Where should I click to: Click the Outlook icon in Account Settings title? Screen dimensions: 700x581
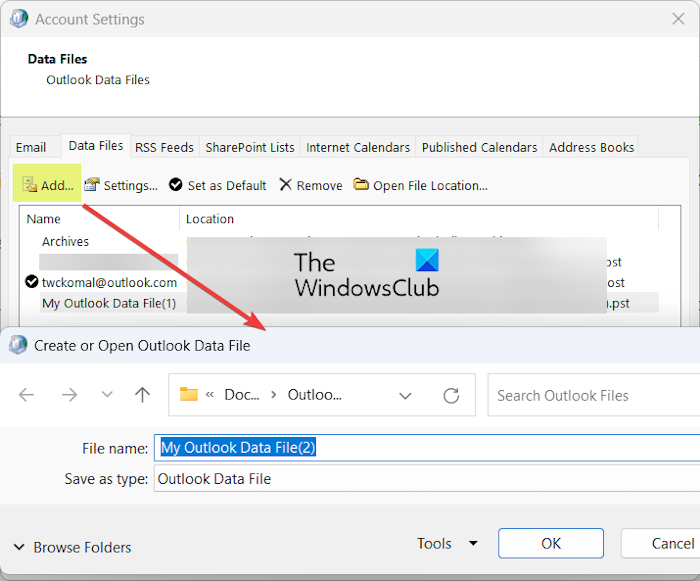coord(19,19)
